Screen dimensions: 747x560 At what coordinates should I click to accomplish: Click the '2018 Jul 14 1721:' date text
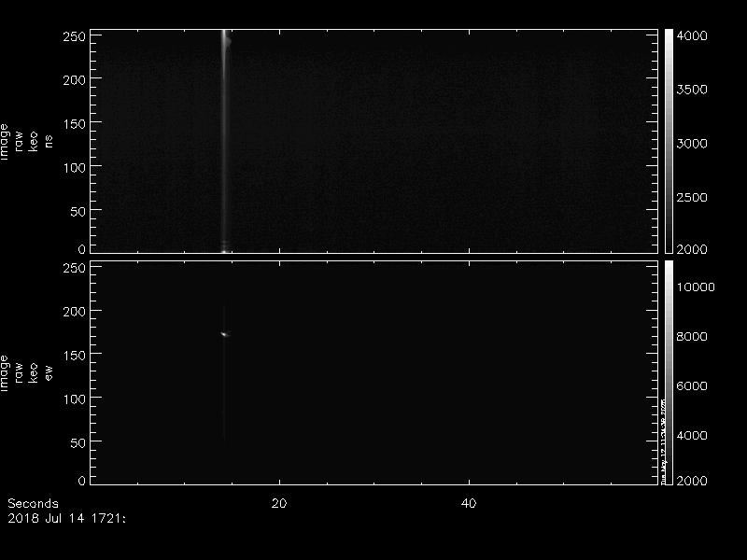coord(66,518)
